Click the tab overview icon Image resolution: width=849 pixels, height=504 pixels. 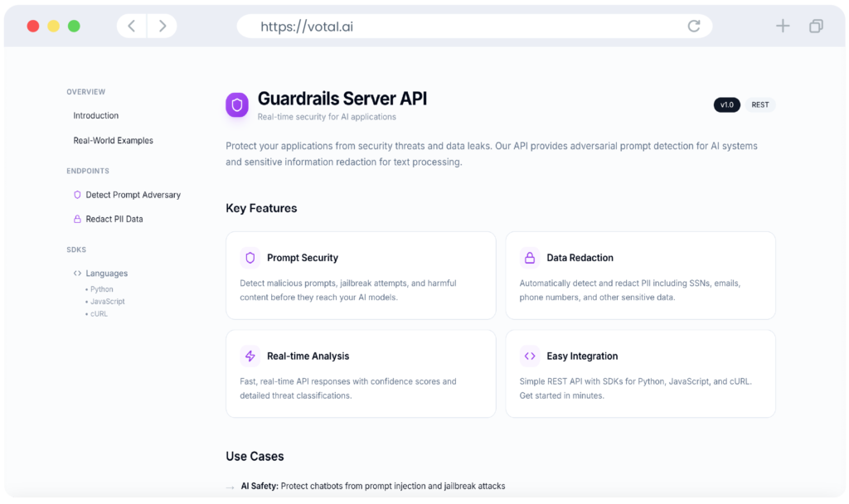815,26
